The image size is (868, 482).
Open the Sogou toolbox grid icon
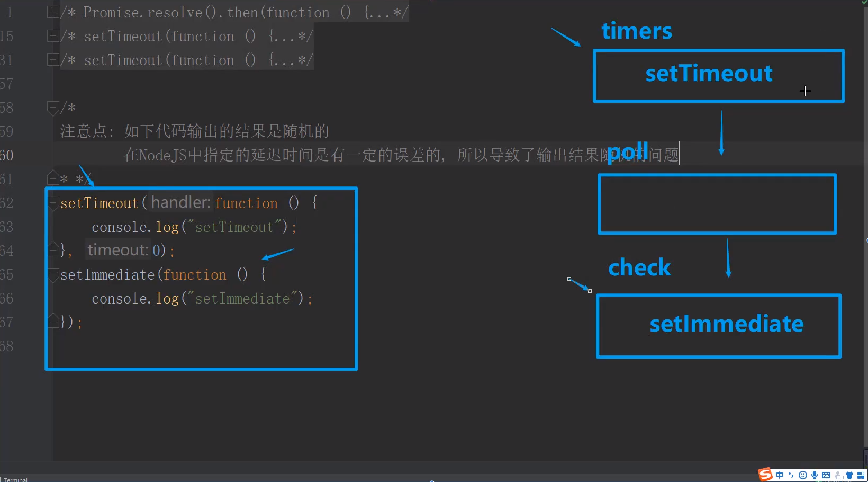[861, 475]
